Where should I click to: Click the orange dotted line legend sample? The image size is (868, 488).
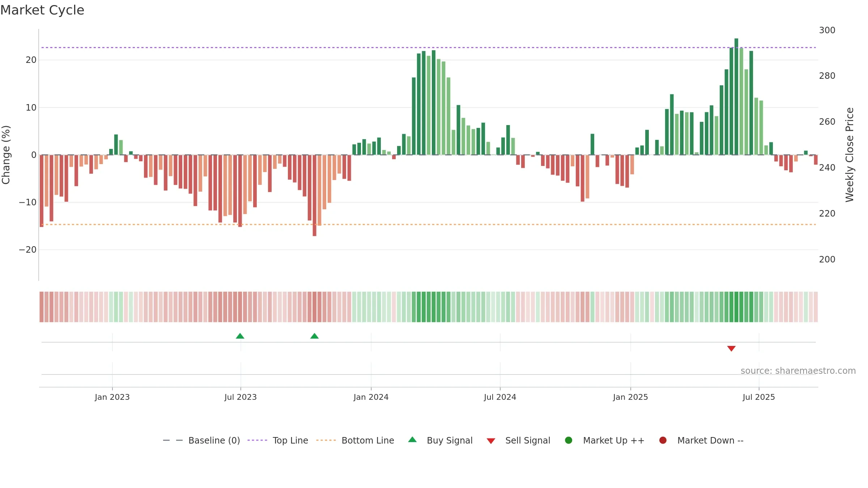(x=326, y=440)
